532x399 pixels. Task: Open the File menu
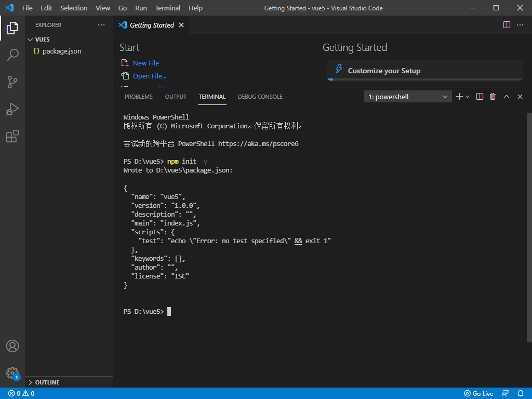[x=27, y=8]
